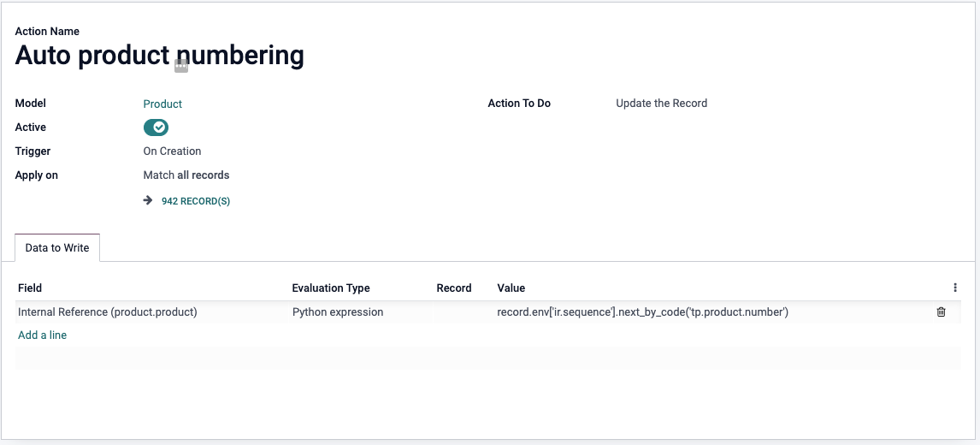Screen dimensions: 980x445
Task: Sort by the Field column header
Action: point(30,288)
